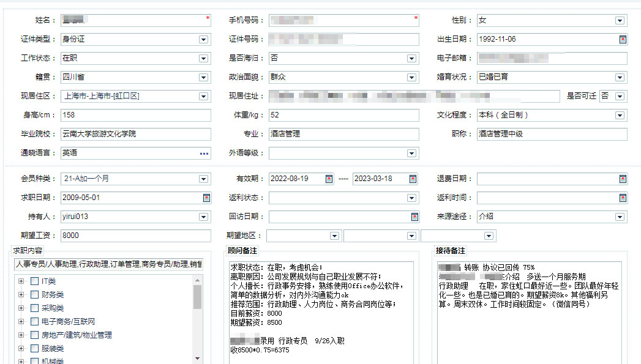This screenshot has height=364, width=641.
Task: Expand the 服装类 tree node
Action: [21, 349]
